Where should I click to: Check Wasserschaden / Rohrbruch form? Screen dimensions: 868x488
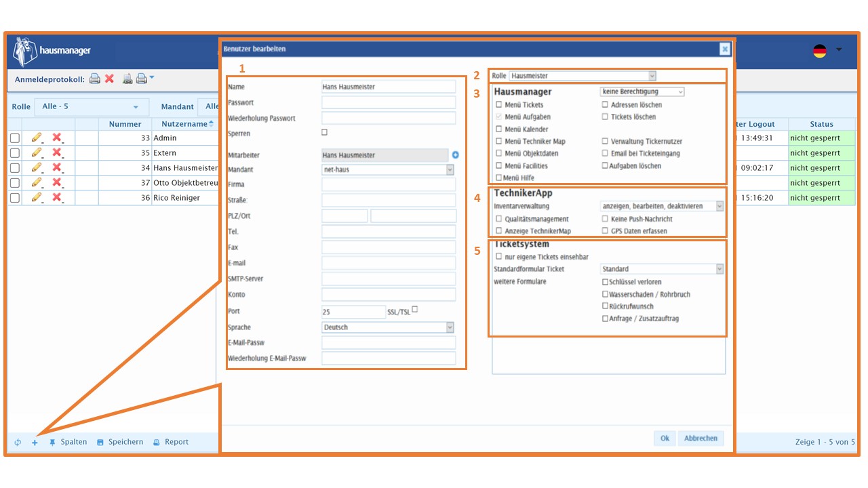[x=606, y=294]
